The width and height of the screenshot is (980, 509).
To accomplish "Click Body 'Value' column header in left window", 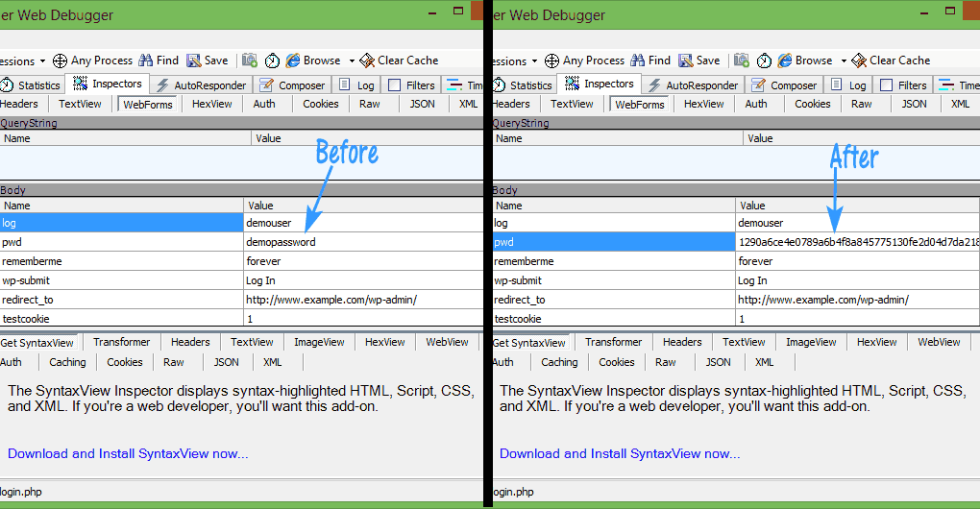I will [x=363, y=206].
